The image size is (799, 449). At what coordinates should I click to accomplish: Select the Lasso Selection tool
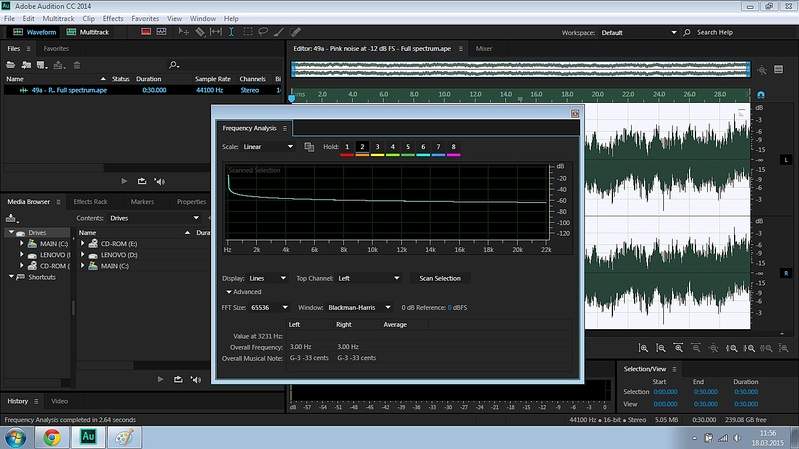pos(263,32)
